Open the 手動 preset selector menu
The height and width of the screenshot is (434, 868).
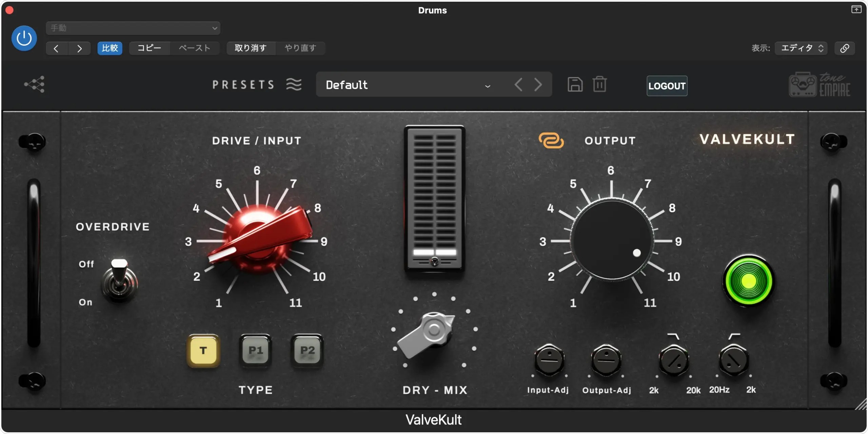coord(133,28)
